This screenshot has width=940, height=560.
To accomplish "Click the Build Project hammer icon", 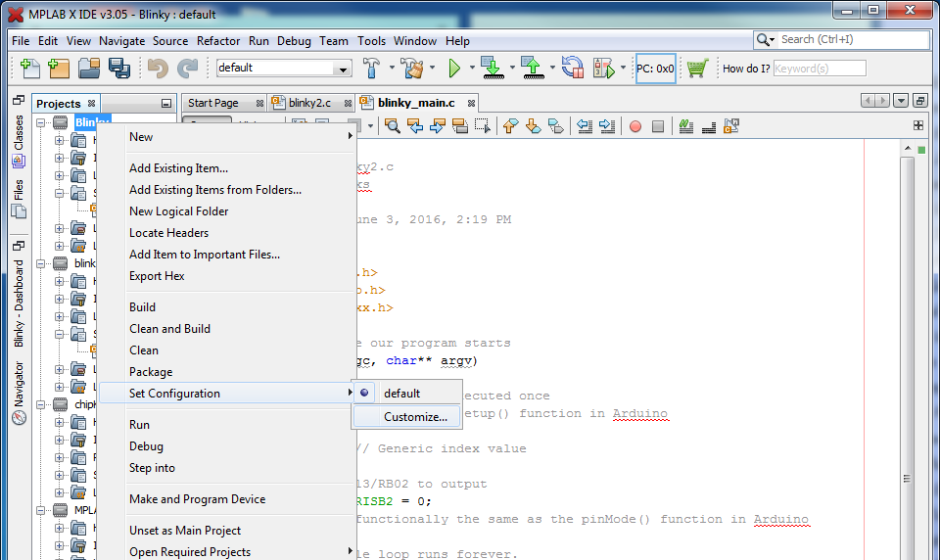I will 372,68.
